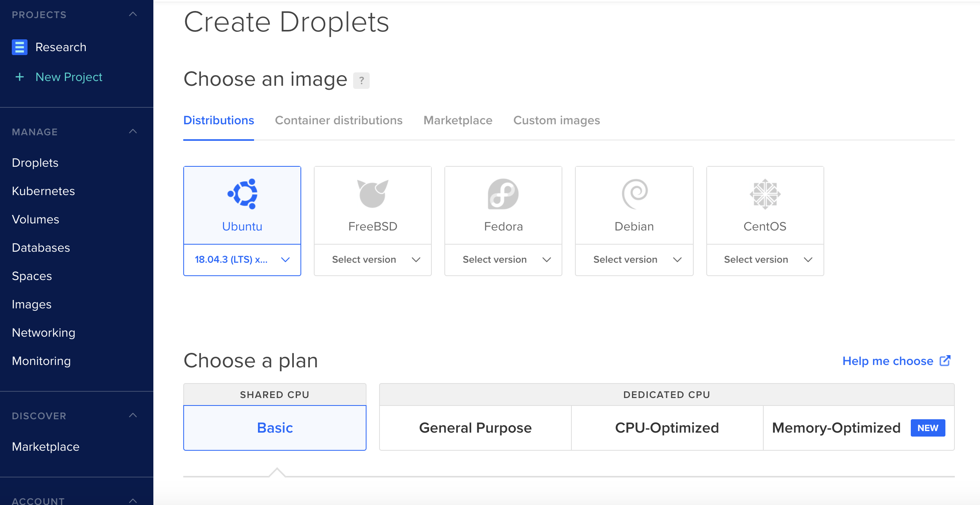Open Kubernetes in sidebar
The width and height of the screenshot is (980, 505).
[x=43, y=191]
